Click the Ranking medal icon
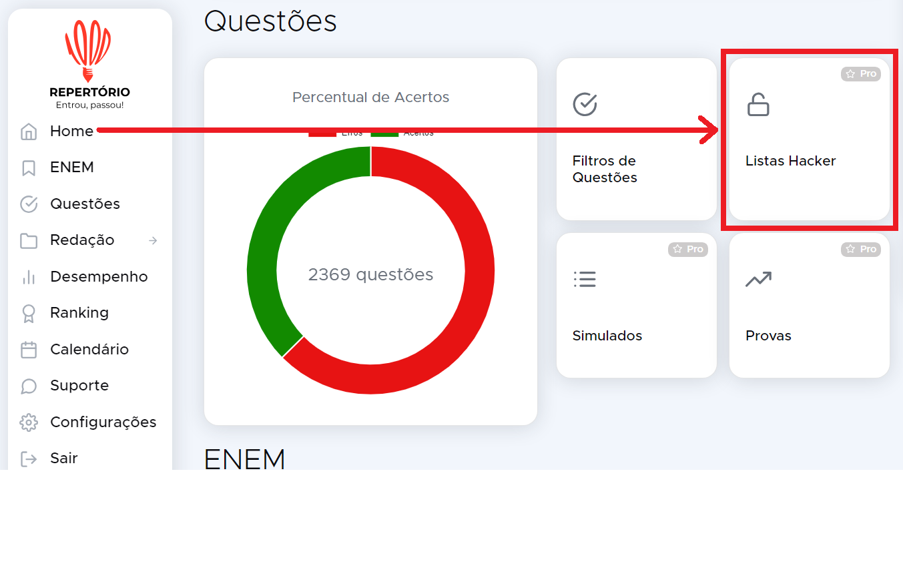The width and height of the screenshot is (903, 588). pos(29,313)
